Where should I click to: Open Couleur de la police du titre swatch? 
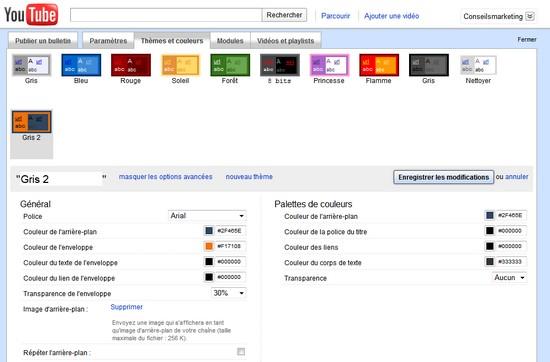tap(490, 231)
